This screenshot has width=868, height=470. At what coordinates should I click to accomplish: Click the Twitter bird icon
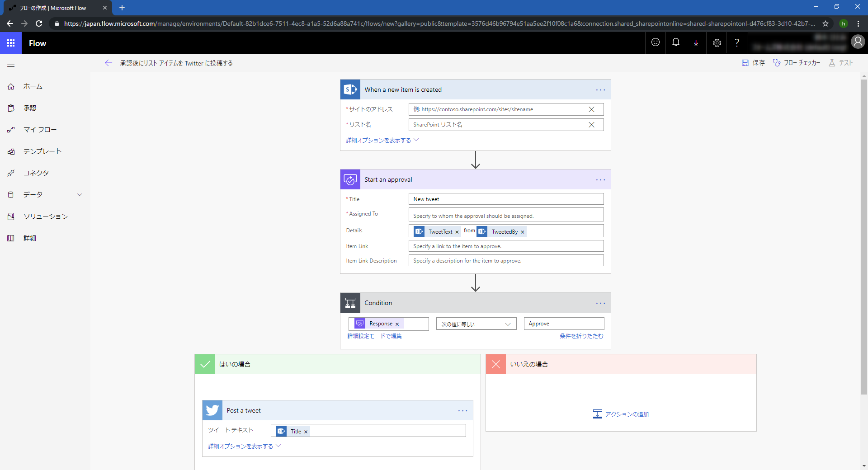tap(212, 410)
